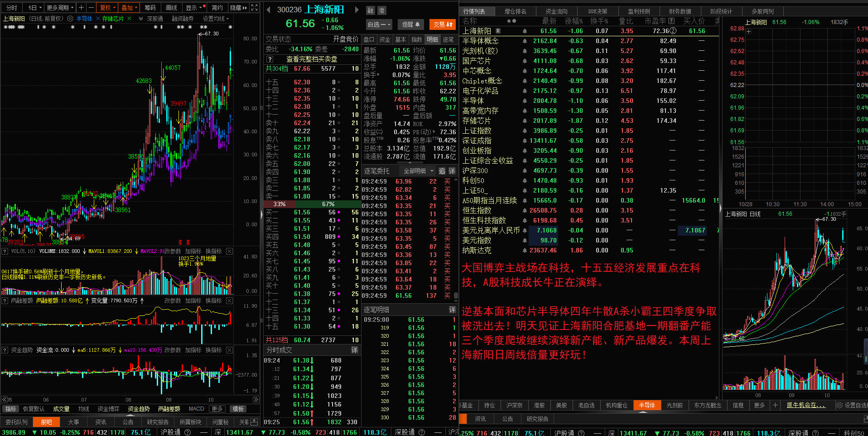Toggle the 画线 drawing tools
This screenshot has width=868, height=436.
(x=171, y=8)
